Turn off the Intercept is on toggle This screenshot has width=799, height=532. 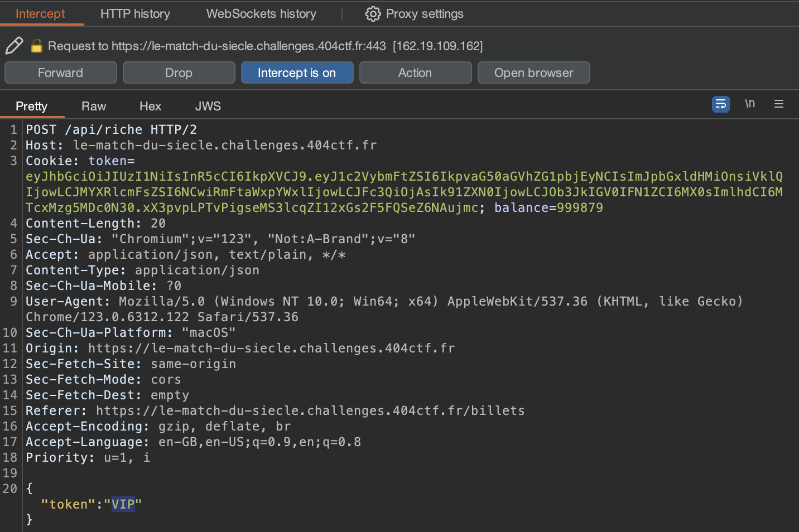coord(297,73)
